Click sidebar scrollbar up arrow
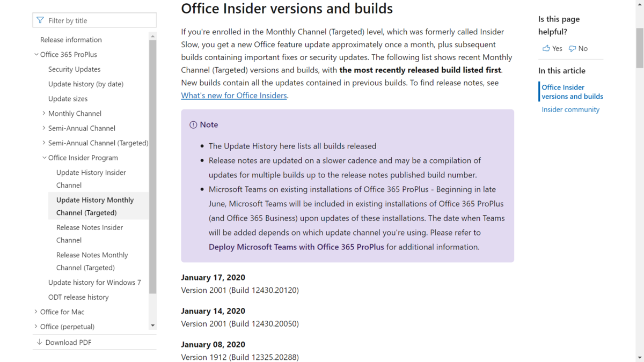The width and height of the screenshot is (644, 362). click(153, 36)
